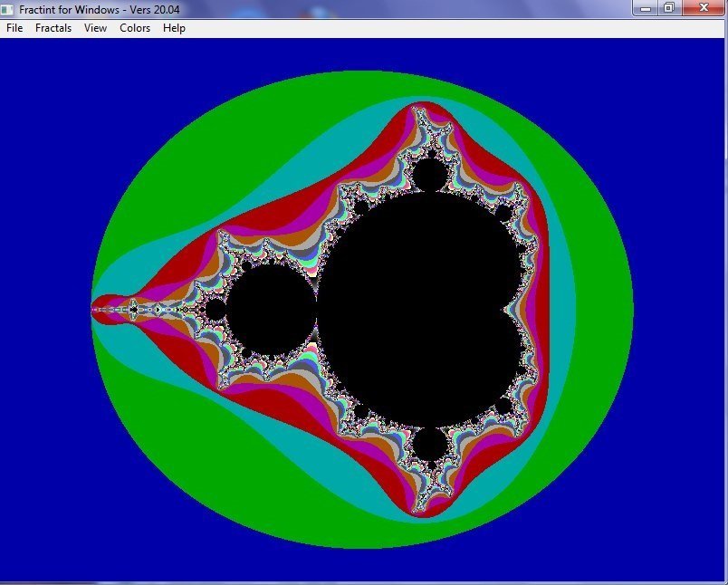Click the left antenna tip of the Mandelbrot set
The width and height of the screenshot is (728, 585).
[x=94, y=310]
